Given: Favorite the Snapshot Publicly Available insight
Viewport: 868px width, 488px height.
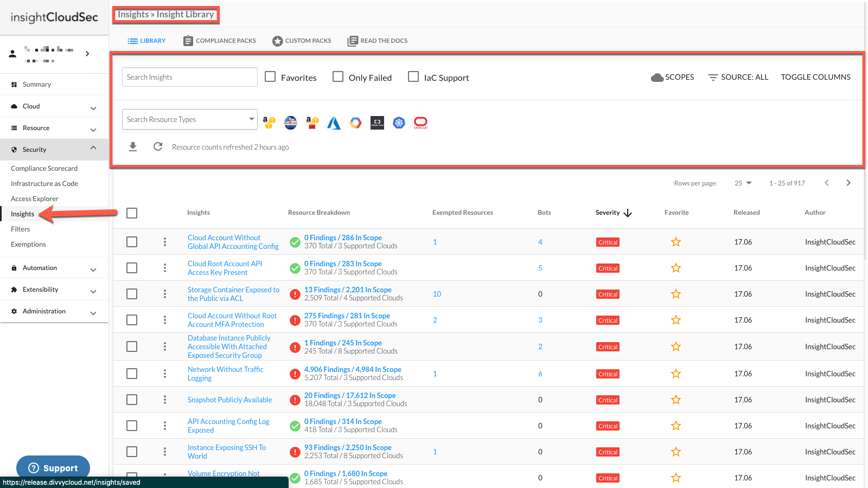Looking at the screenshot, I should [x=676, y=400].
